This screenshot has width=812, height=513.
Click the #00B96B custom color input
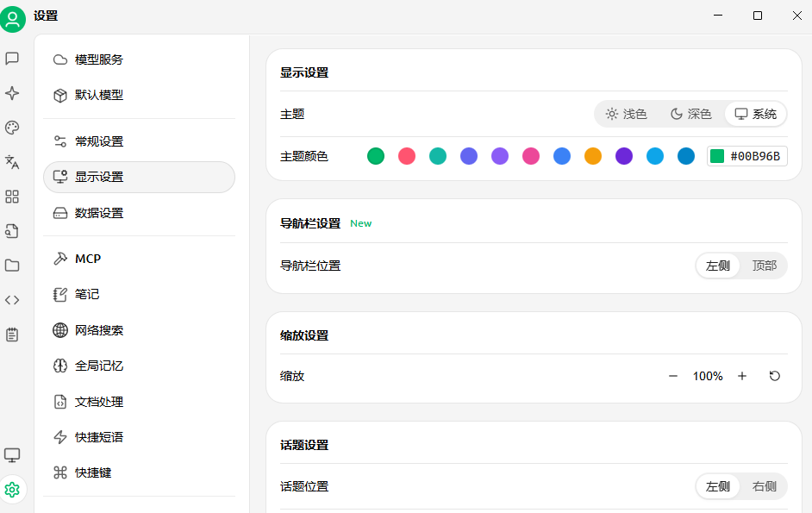pos(747,156)
